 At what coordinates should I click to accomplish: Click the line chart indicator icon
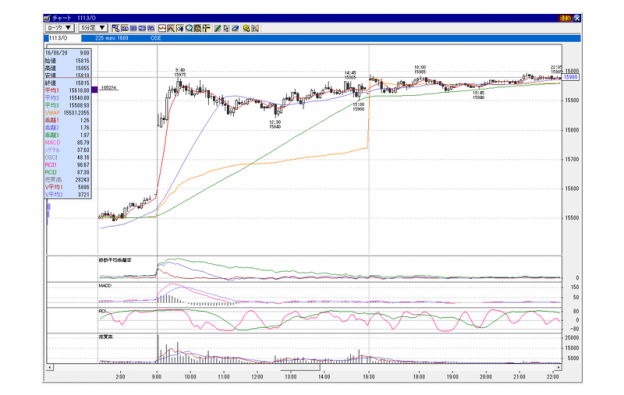tap(162, 28)
